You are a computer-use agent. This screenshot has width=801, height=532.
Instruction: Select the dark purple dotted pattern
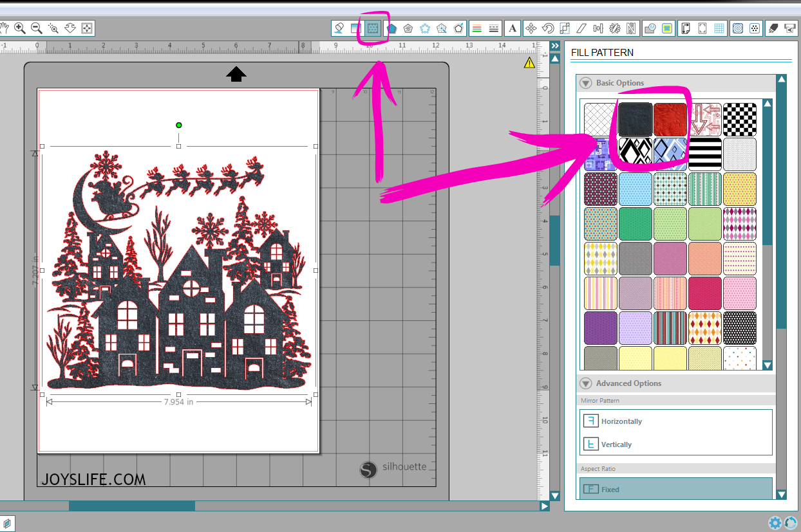pyautogui.click(x=601, y=327)
